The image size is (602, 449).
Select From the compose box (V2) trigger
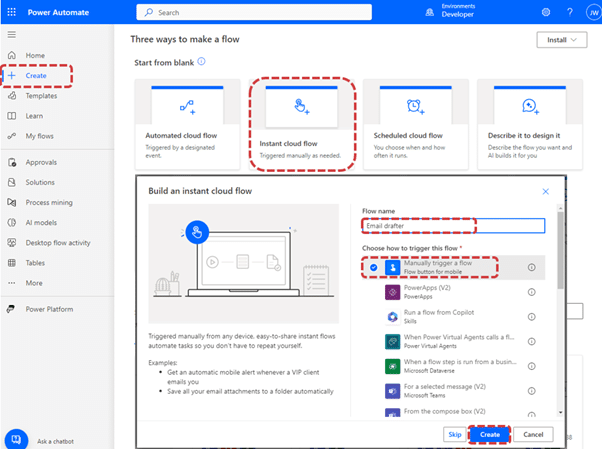click(444, 411)
